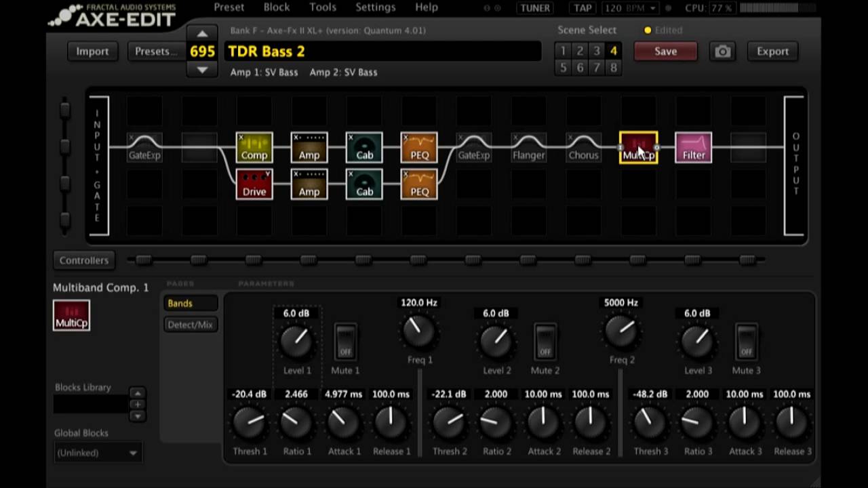Select the top-row Amp block

tap(309, 148)
